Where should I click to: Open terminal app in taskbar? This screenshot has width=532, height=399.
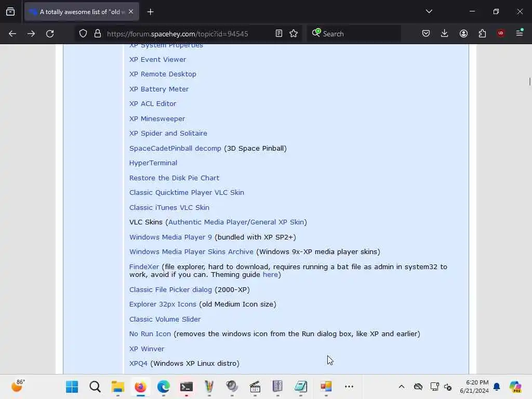coord(187,387)
